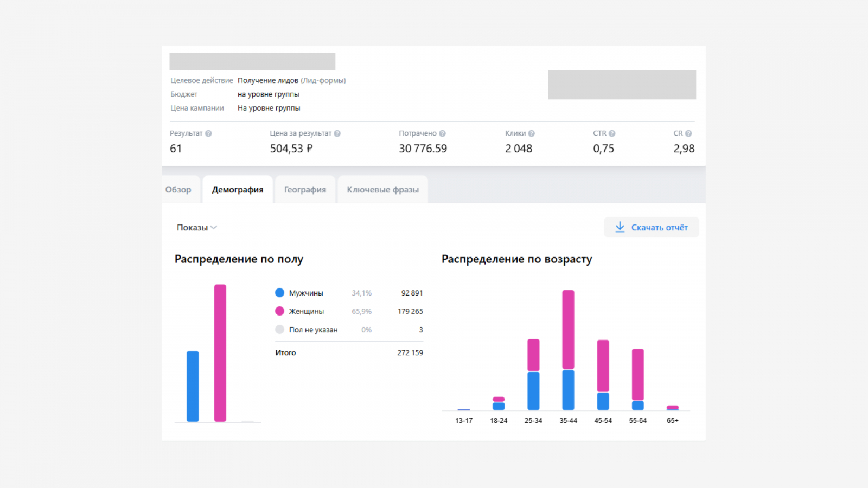Viewport: 868px width, 488px height.
Task: Click the 25-34 age axis label
Action: [533, 421]
